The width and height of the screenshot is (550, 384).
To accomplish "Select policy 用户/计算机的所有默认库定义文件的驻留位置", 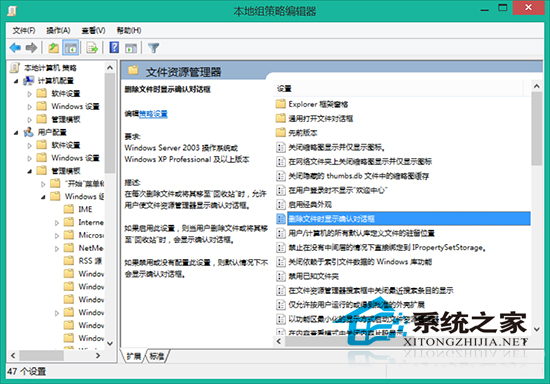I will coord(356,233).
